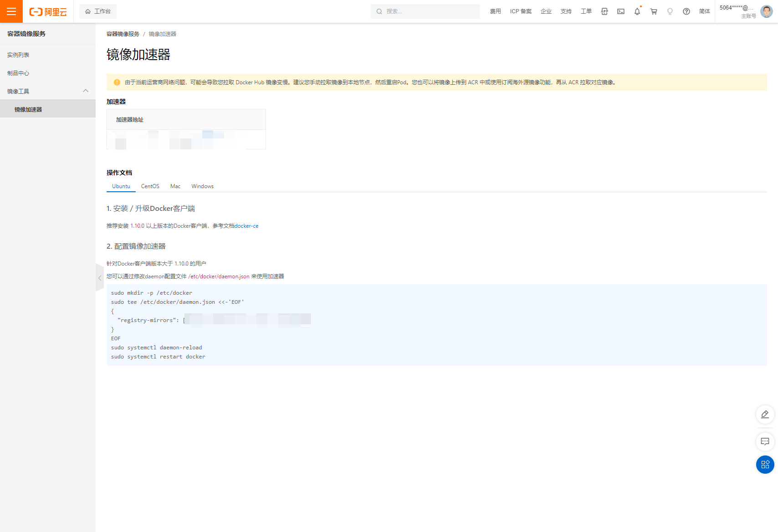Open the floating chat feedback button
Image resolution: width=778 pixels, height=532 pixels.
tap(765, 441)
